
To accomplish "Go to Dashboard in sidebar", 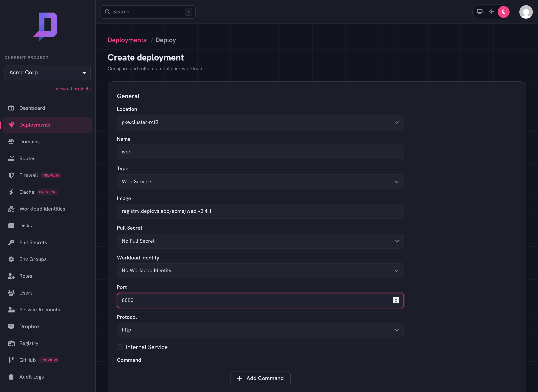I will coord(47,108).
